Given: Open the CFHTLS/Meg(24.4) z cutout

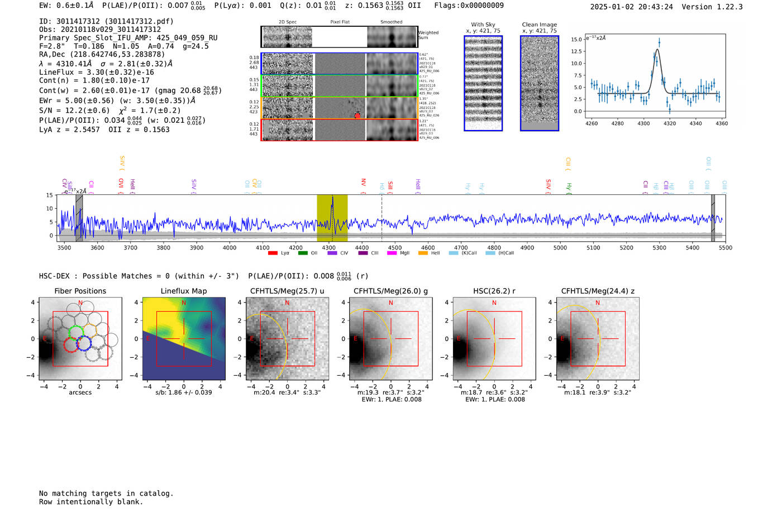Looking at the screenshot, I should pyautogui.click(x=598, y=339).
